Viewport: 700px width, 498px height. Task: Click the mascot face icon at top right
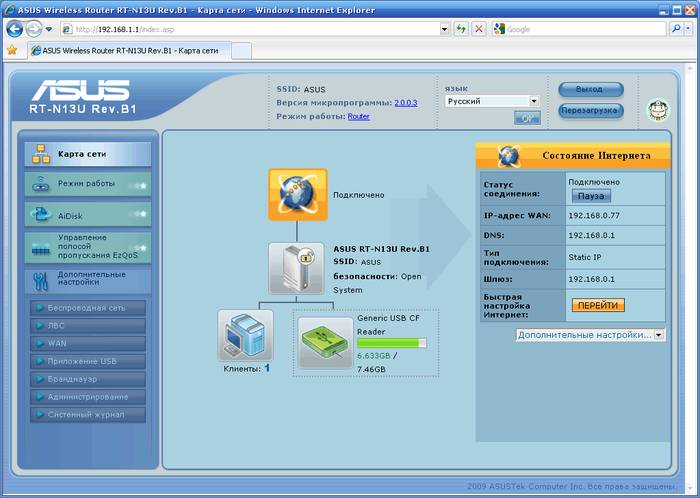pos(658,109)
